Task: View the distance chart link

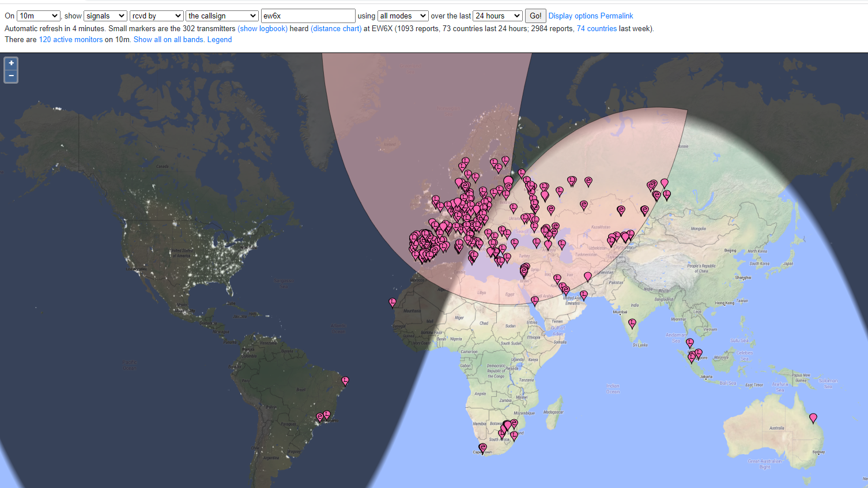Action: click(x=336, y=28)
